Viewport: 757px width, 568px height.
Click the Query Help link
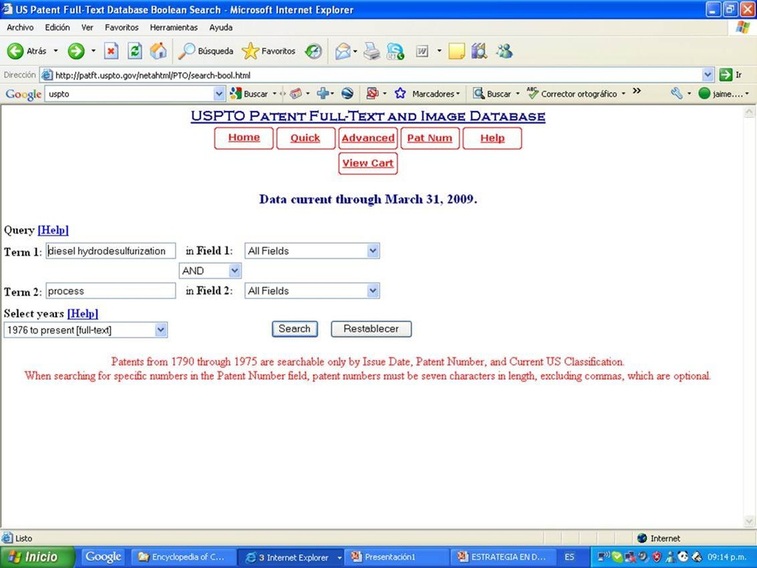click(x=53, y=230)
